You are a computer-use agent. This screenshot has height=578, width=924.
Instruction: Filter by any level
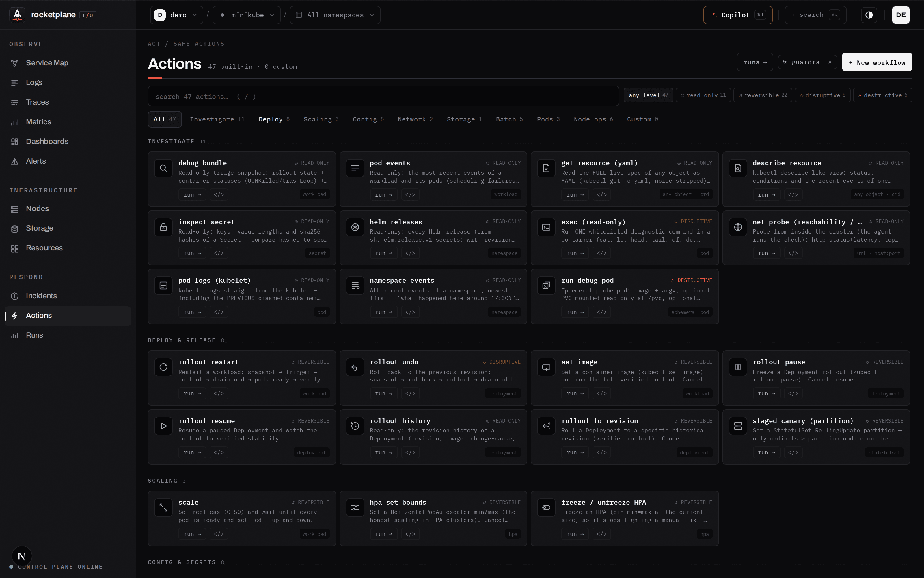pyautogui.click(x=648, y=95)
